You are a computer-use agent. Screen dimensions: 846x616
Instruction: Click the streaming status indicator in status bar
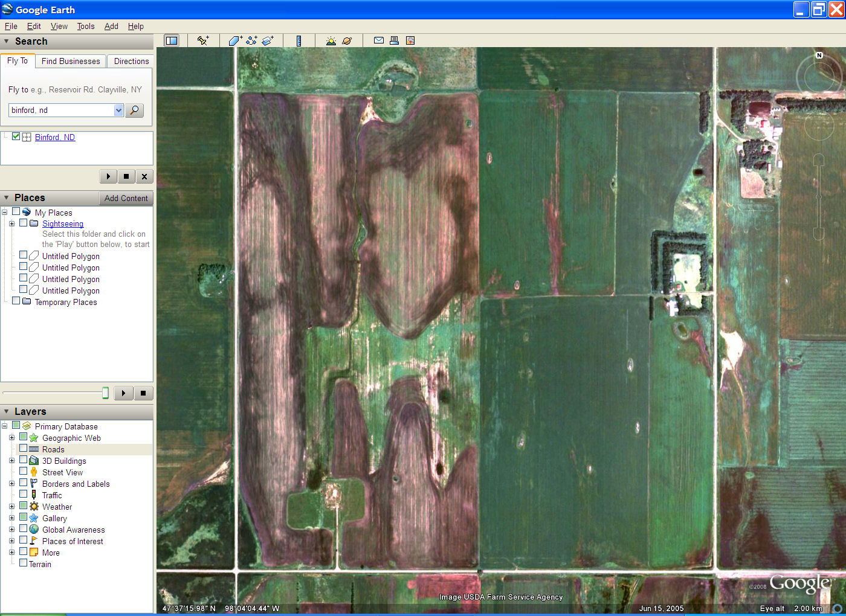(837, 608)
